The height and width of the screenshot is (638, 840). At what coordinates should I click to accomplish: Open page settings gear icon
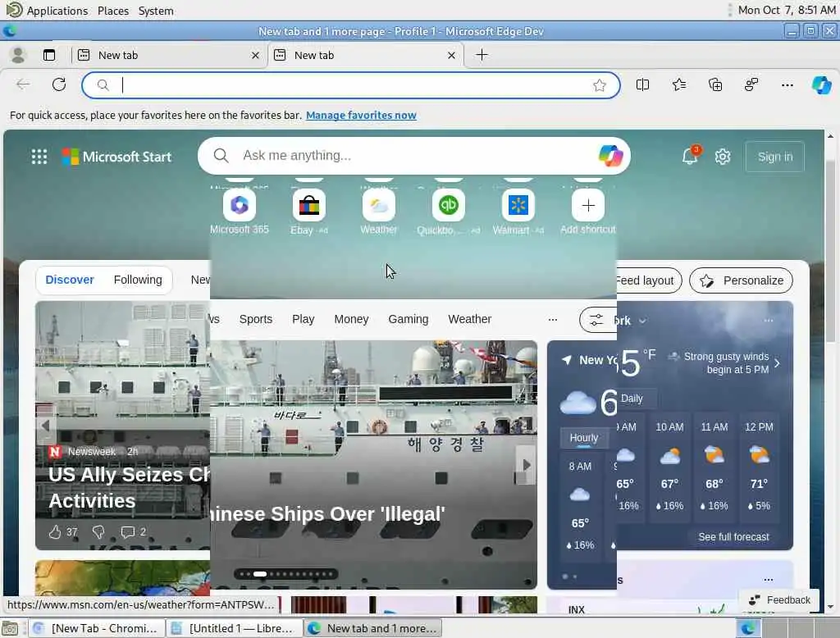(x=723, y=157)
